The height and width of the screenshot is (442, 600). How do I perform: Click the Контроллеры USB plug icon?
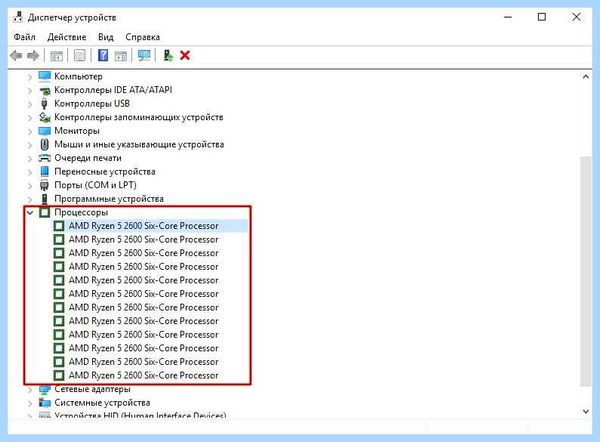tap(44, 104)
